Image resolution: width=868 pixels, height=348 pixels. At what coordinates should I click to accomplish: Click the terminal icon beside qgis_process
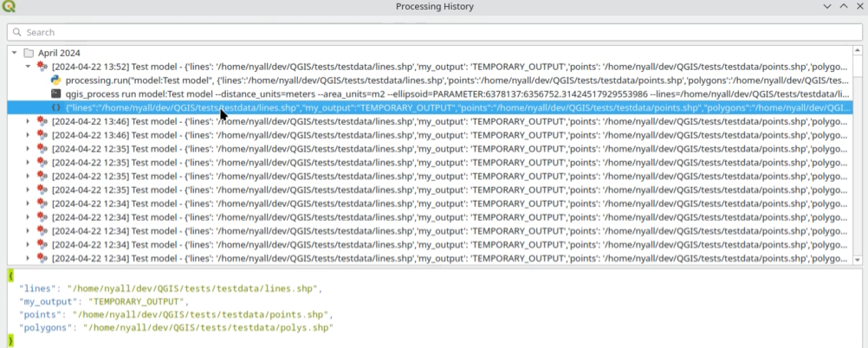coord(55,93)
